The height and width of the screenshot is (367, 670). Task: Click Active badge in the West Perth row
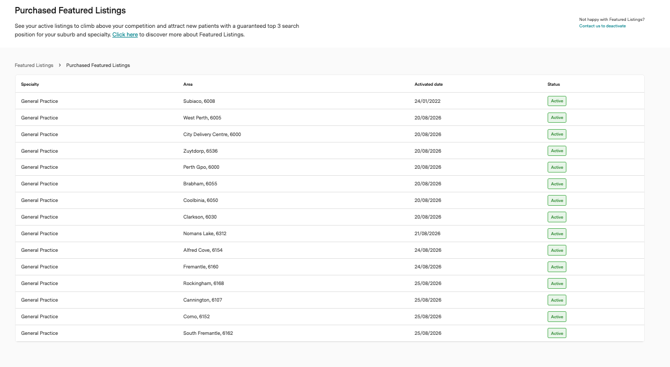557,117
